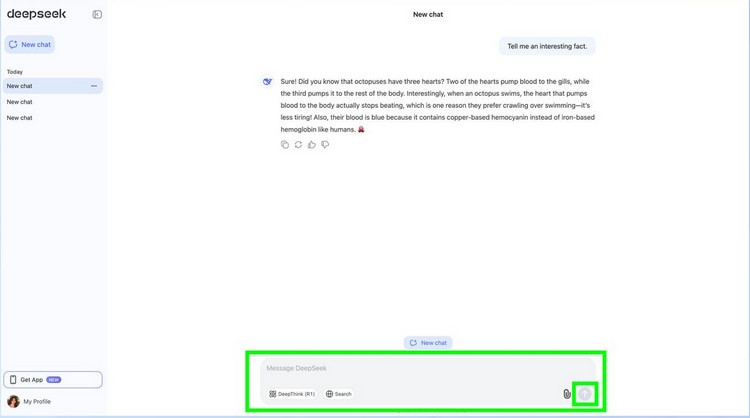Image resolution: width=750 pixels, height=418 pixels.
Task: Click the response text about octopus hearts
Action: 438,105
